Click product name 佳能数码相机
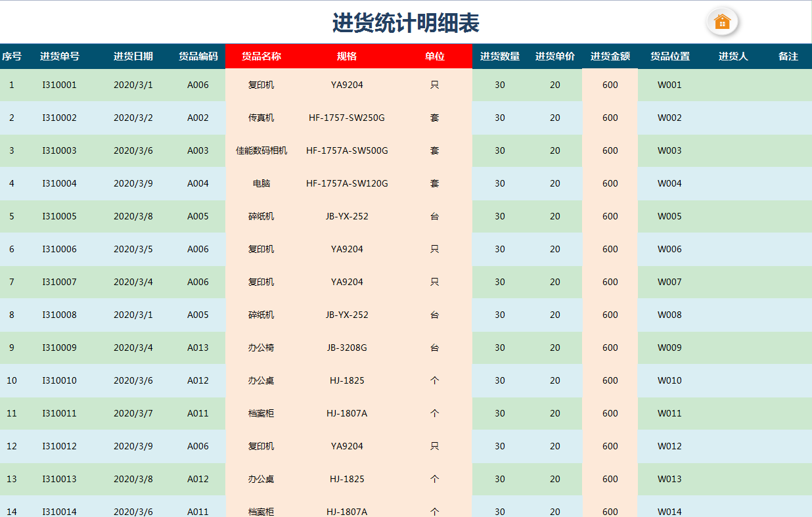Viewport: 812px width, 517px height. click(261, 150)
